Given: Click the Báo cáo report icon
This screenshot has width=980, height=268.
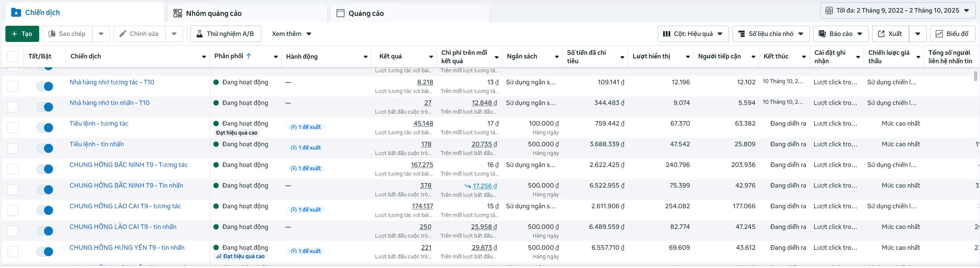Looking at the screenshot, I should click(x=822, y=34).
